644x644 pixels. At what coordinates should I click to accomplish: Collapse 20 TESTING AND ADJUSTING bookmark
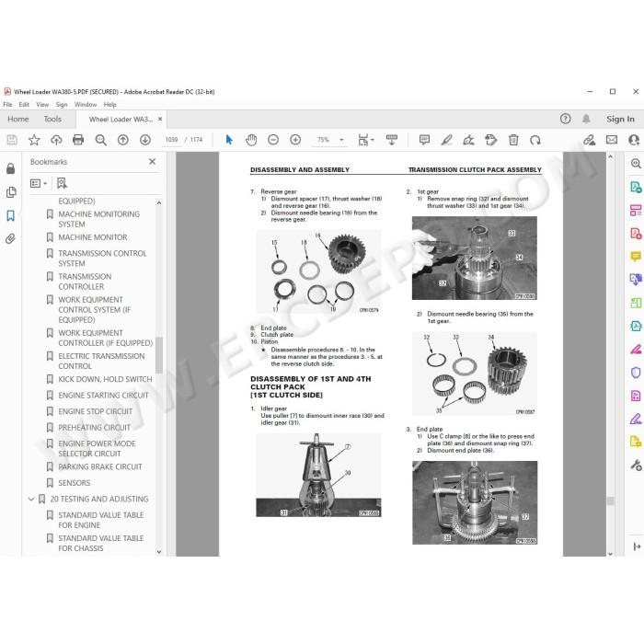pos(31,499)
